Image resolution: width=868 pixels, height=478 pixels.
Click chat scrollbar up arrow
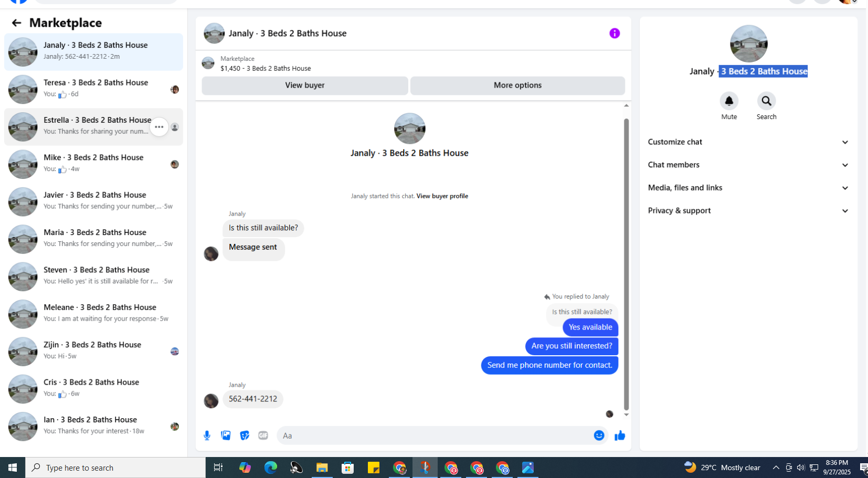click(626, 105)
